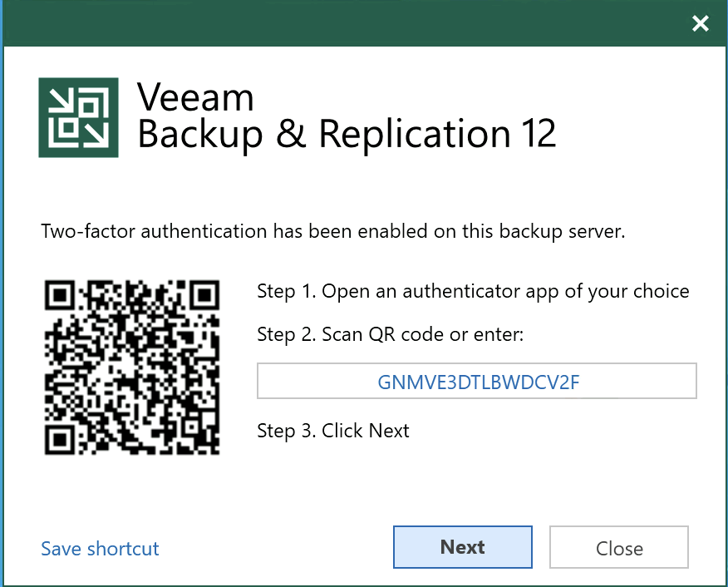Select the GNMVE3DTLBWDCV2F secret key field
728x587 pixels.
pyautogui.click(x=477, y=381)
